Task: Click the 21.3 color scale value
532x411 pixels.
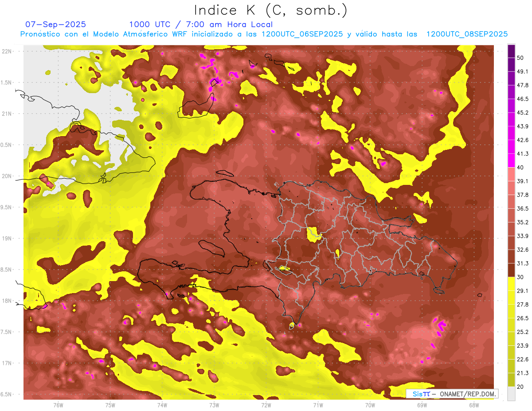Action: 523,373
